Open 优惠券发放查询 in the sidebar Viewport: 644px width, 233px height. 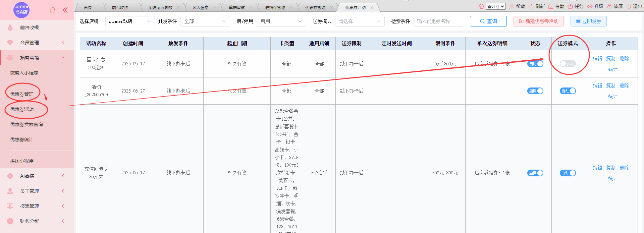(26, 124)
